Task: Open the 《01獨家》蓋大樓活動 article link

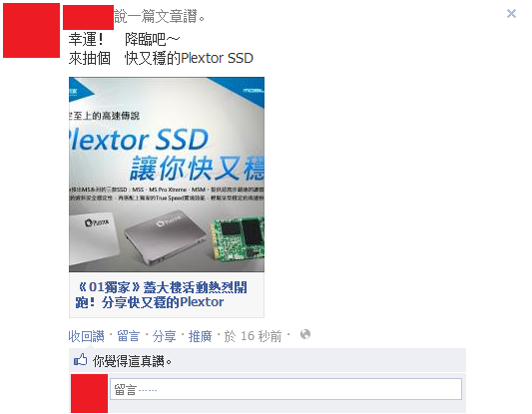Action: click(x=161, y=294)
